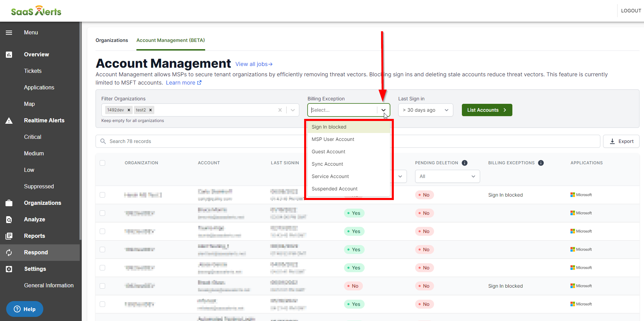This screenshot has width=644, height=321.
Task: Click the Search 78 records field
Action: (348, 141)
